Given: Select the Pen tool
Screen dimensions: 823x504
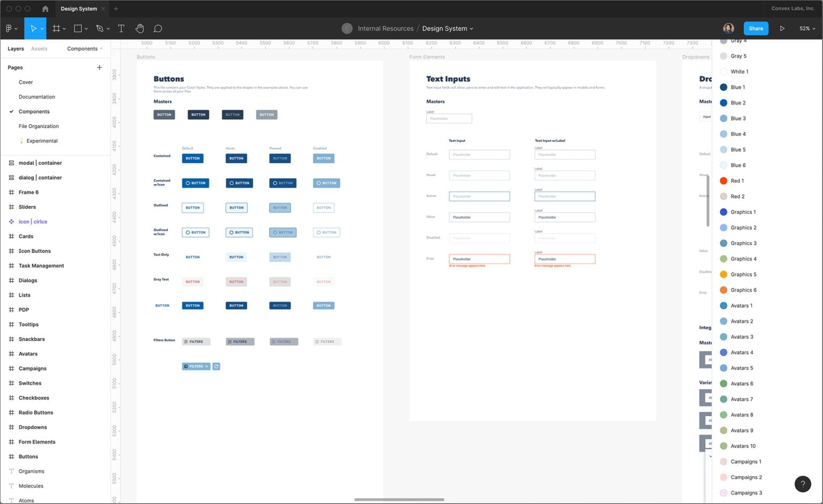Looking at the screenshot, I should [100, 28].
